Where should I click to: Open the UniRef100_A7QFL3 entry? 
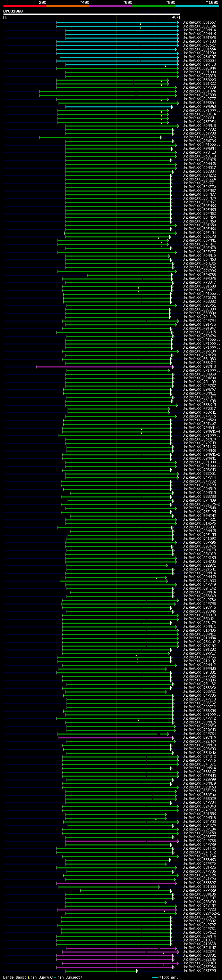coord(199,153)
